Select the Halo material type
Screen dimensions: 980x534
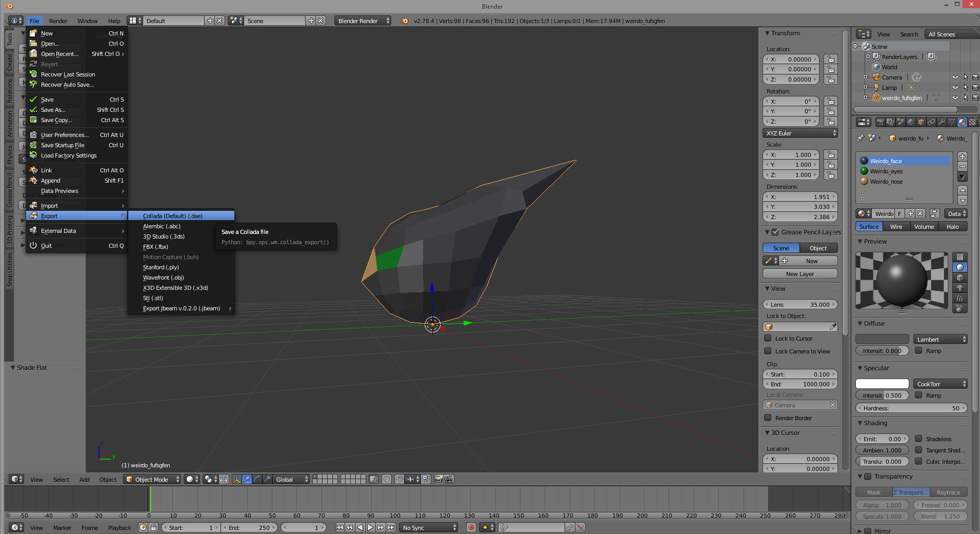point(953,227)
